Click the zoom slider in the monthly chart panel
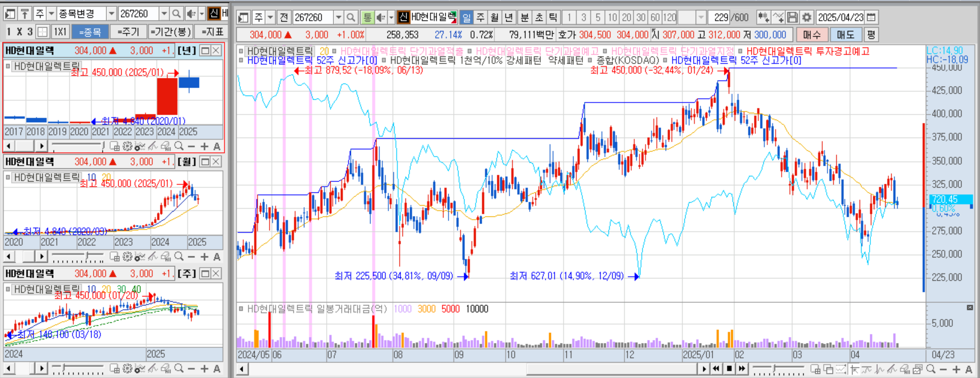The image size is (980, 378). 78,257
